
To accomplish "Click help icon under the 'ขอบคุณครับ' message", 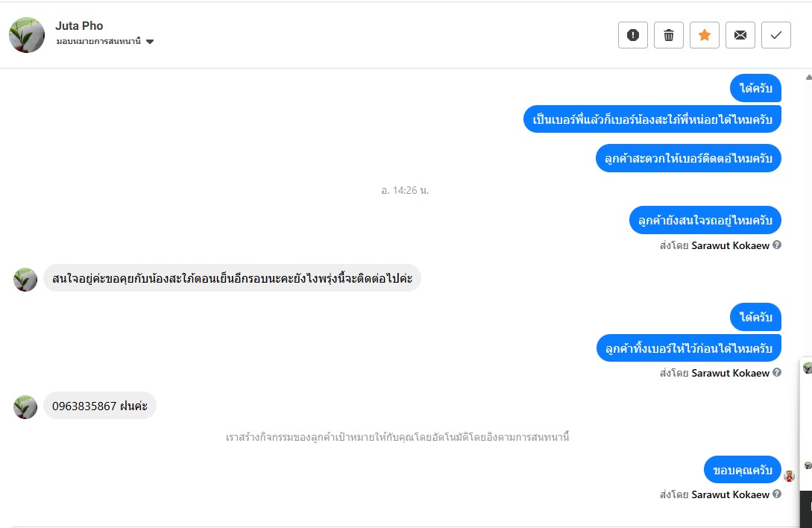I will [x=777, y=494].
